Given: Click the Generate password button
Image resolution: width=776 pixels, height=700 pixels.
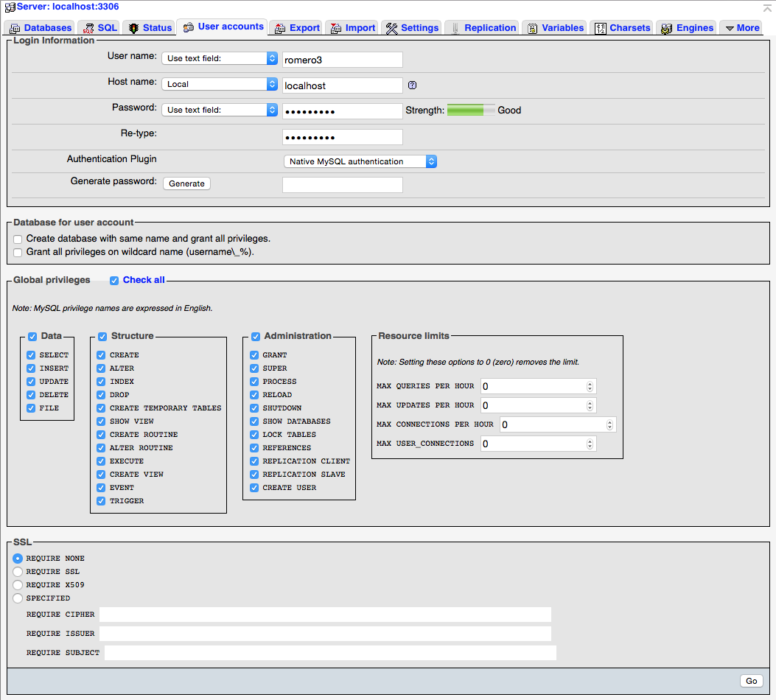Looking at the screenshot, I should (186, 183).
